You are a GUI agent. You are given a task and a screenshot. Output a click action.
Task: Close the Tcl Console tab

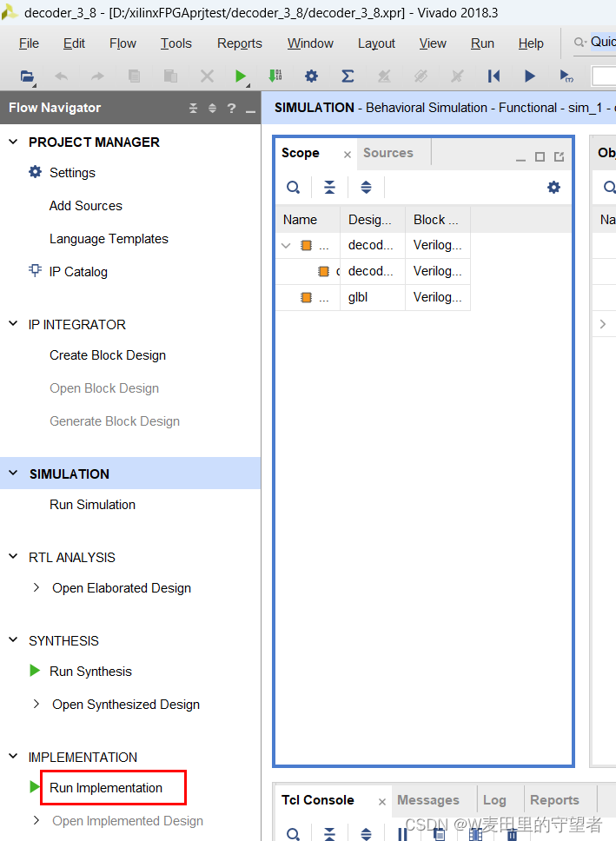coord(382,802)
